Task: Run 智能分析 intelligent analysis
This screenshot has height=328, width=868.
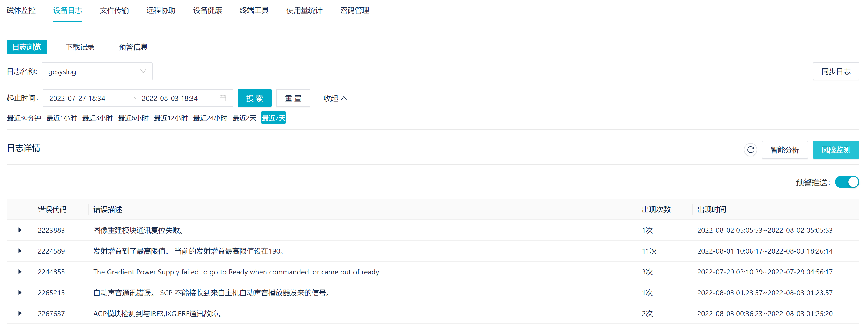Action: 785,150
